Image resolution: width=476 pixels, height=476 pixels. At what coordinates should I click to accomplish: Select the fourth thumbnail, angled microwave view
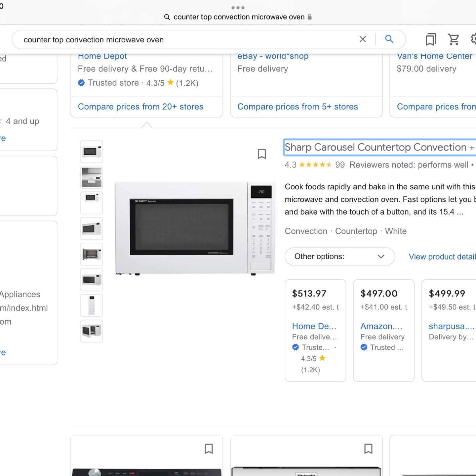(92, 228)
